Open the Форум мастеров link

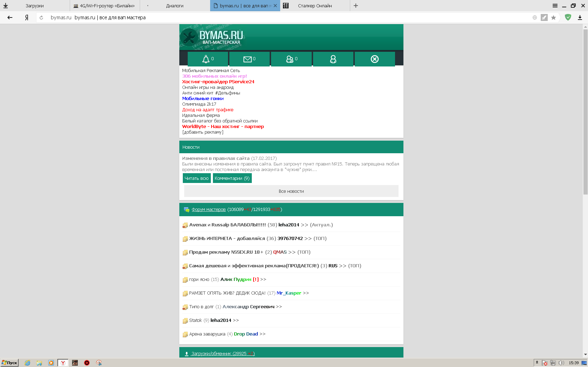tap(209, 210)
